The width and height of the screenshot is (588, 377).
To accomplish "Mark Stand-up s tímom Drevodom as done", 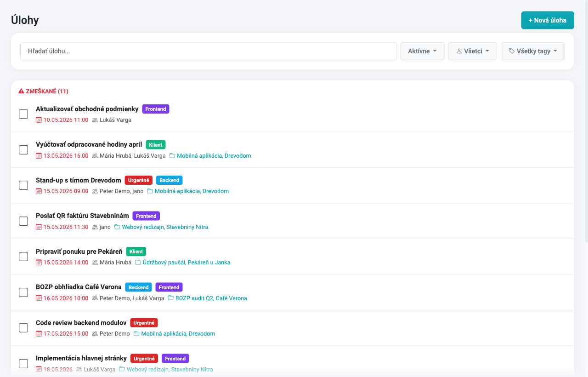I will [x=23, y=185].
